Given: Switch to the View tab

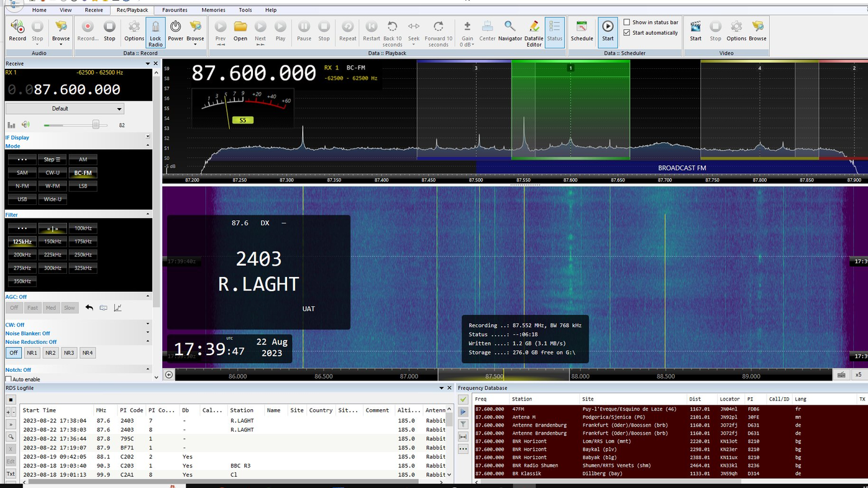Looking at the screenshot, I should 65,10.
